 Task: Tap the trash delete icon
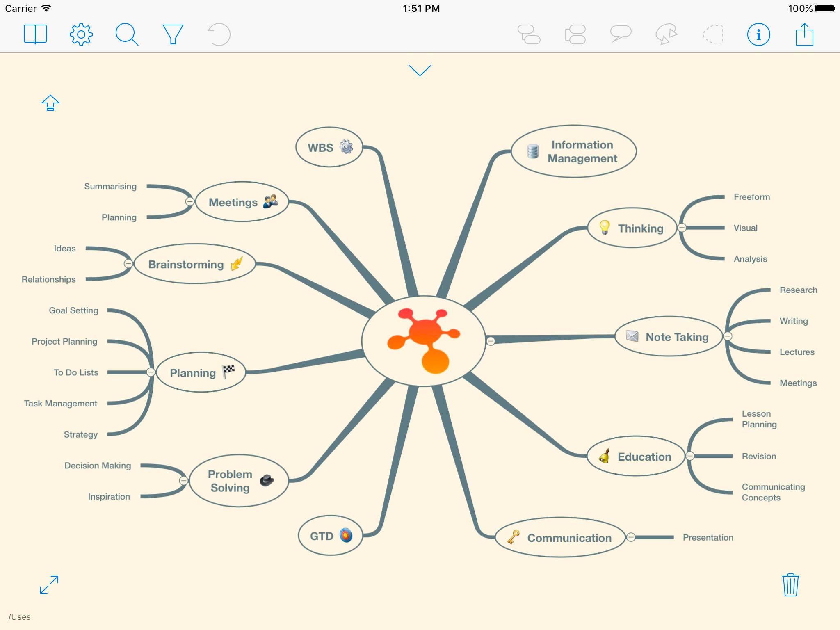[x=790, y=584]
